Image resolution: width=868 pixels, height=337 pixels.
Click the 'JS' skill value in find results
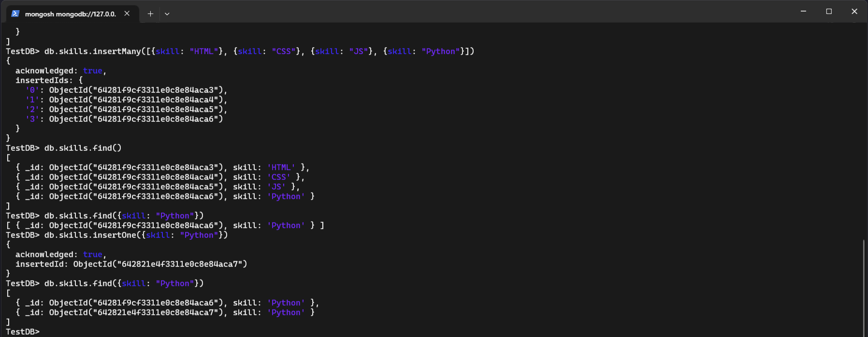pyautogui.click(x=276, y=187)
